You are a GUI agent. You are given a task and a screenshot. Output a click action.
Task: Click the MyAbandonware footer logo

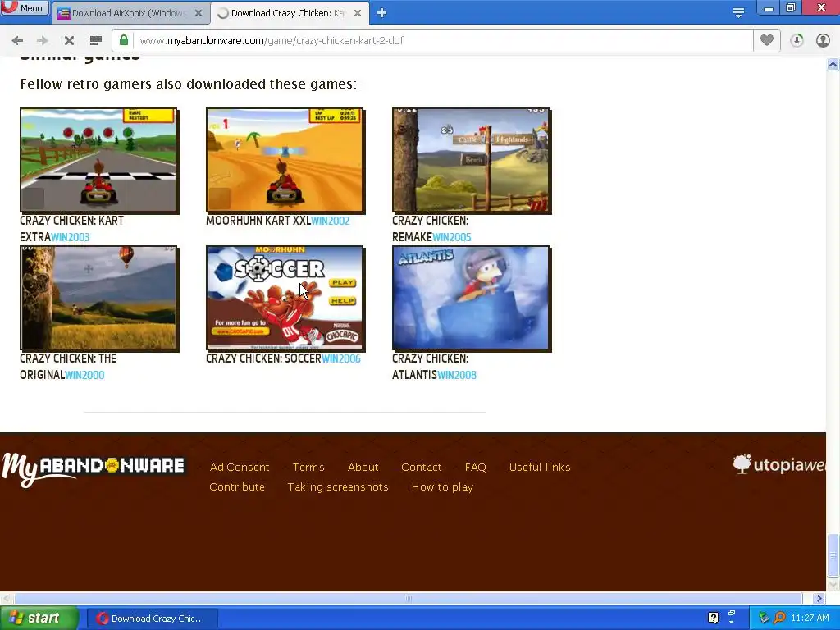coord(94,469)
